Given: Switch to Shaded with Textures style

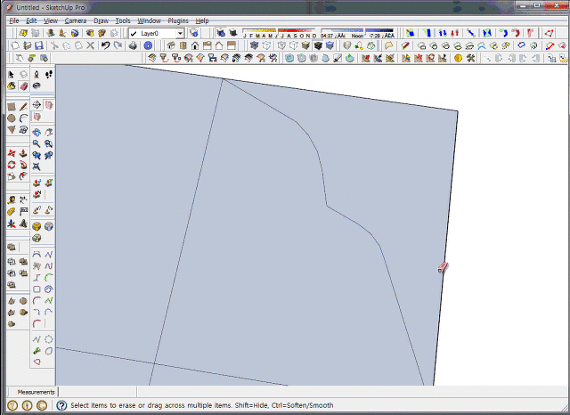Looking at the screenshot, I should pos(318,45).
